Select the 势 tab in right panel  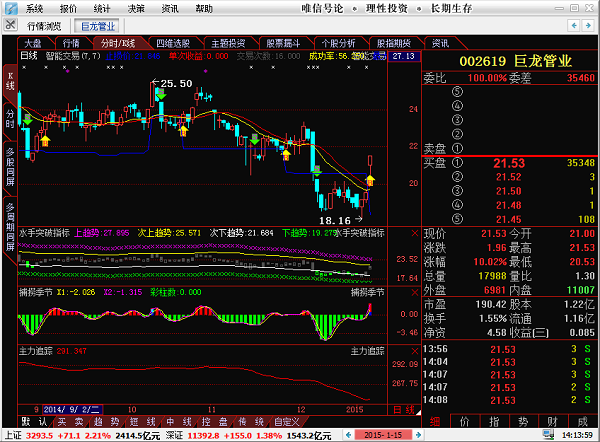tap(523, 422)
